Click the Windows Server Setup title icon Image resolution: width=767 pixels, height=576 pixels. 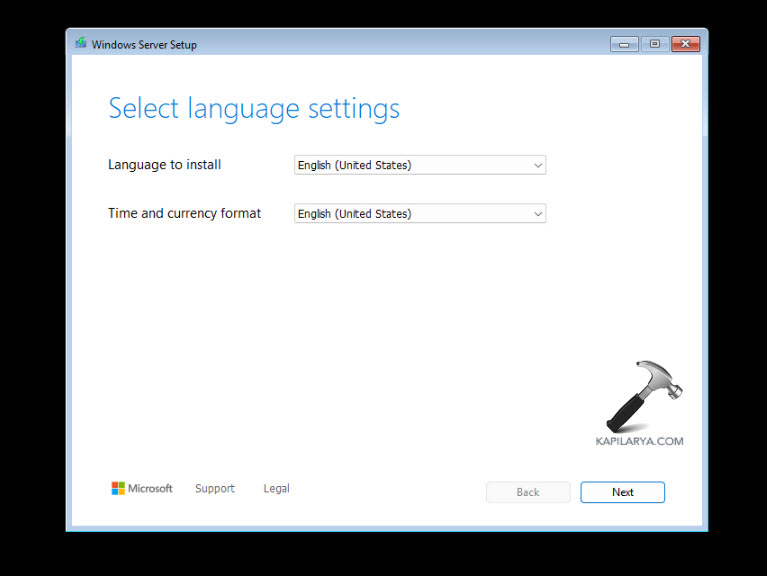(x=81, y=44)
